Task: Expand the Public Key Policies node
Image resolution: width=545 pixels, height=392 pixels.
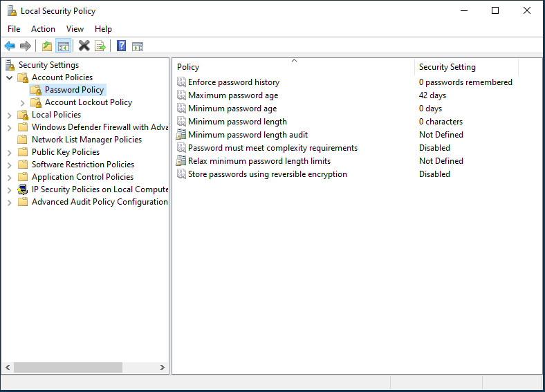Action: (x=10, y=153)
